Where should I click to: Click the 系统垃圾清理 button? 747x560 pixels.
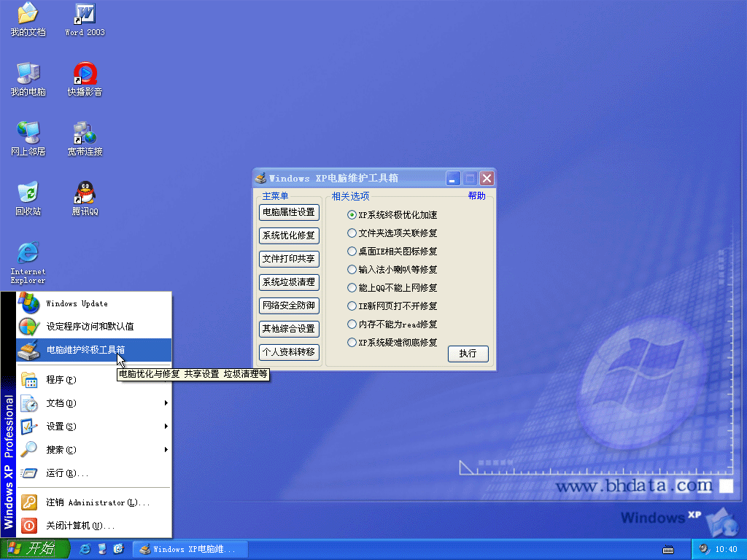click(x=289, y=282)
